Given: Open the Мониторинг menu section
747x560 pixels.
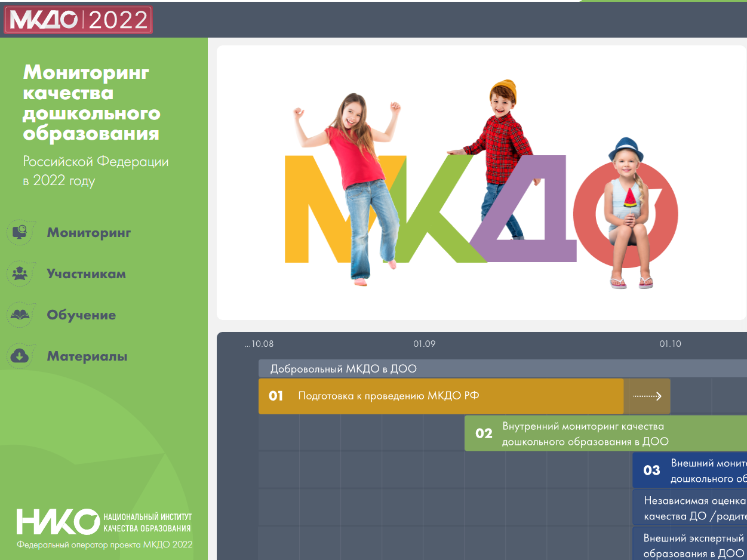Looking at the screenshot, I should coord(88,233).
